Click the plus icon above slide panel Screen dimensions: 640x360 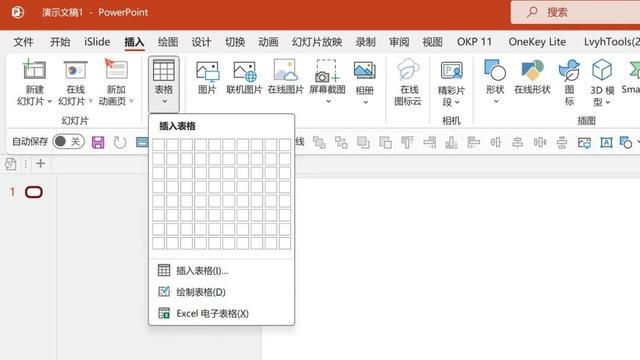click(x=40, y=164)
